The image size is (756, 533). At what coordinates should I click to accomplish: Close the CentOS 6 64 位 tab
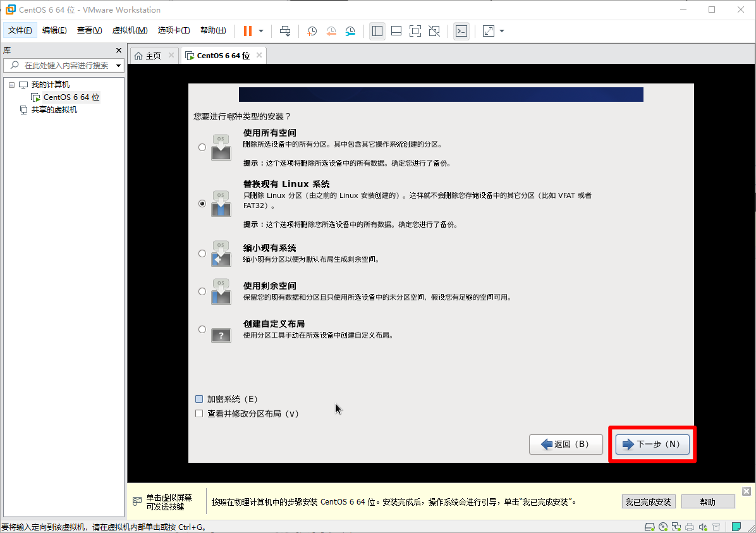[259, 55]
